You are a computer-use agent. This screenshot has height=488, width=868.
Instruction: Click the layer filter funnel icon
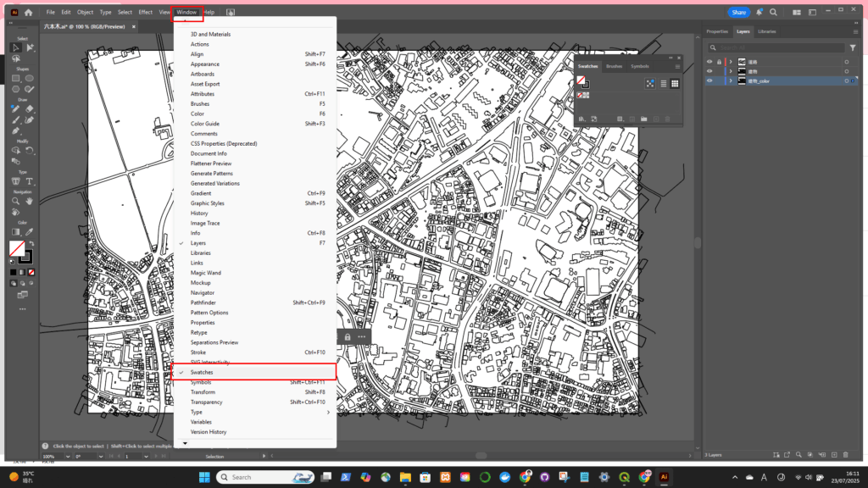853,48
